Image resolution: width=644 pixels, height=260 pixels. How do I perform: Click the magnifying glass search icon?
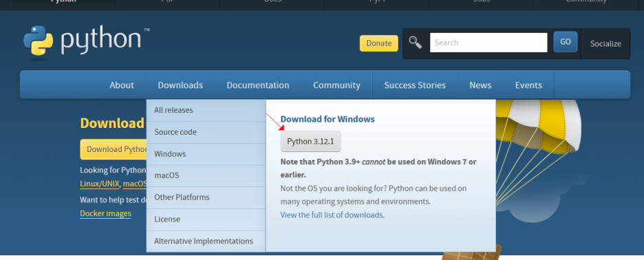pos(416,43)
